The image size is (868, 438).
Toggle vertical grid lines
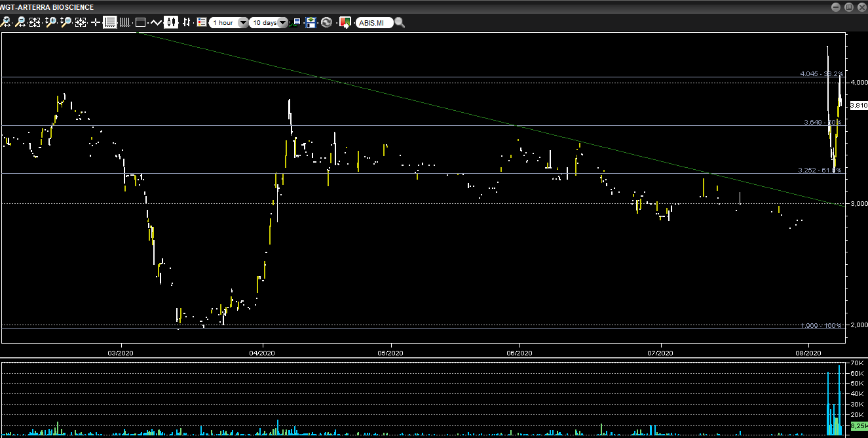(x=125, y=22)
